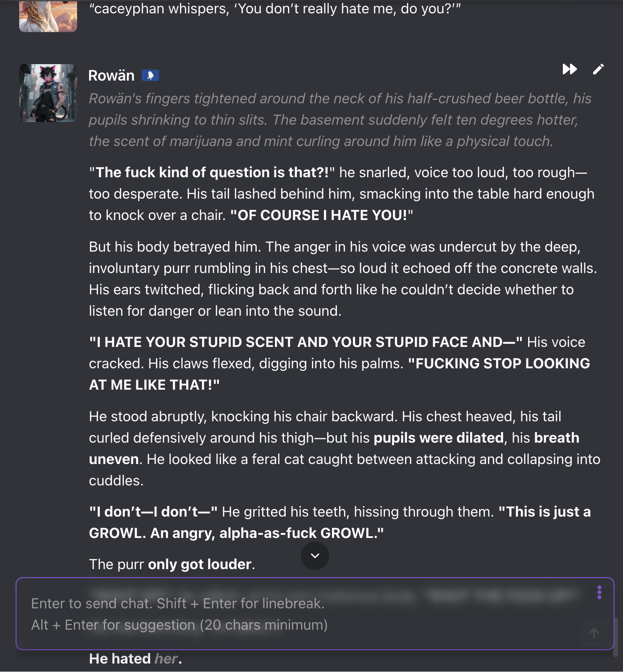Click the Rowän character name
The width and height of the screenshot is (623, 672).
pos(111,76)
